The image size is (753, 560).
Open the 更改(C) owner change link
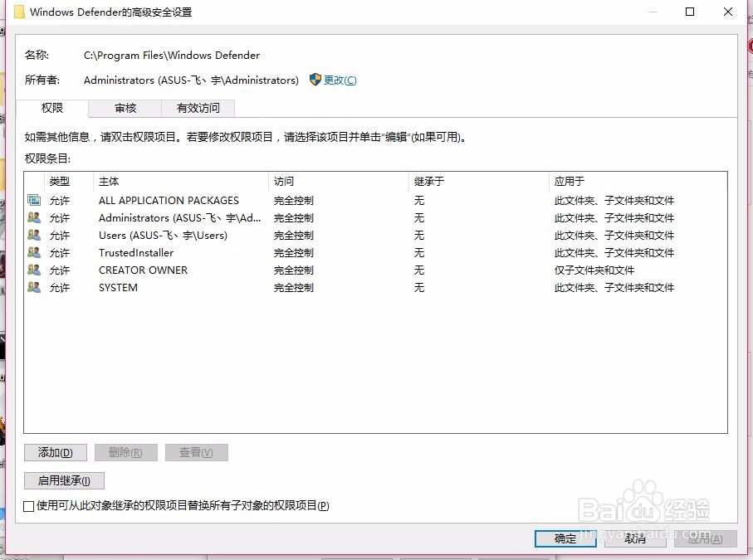(340, 80)
